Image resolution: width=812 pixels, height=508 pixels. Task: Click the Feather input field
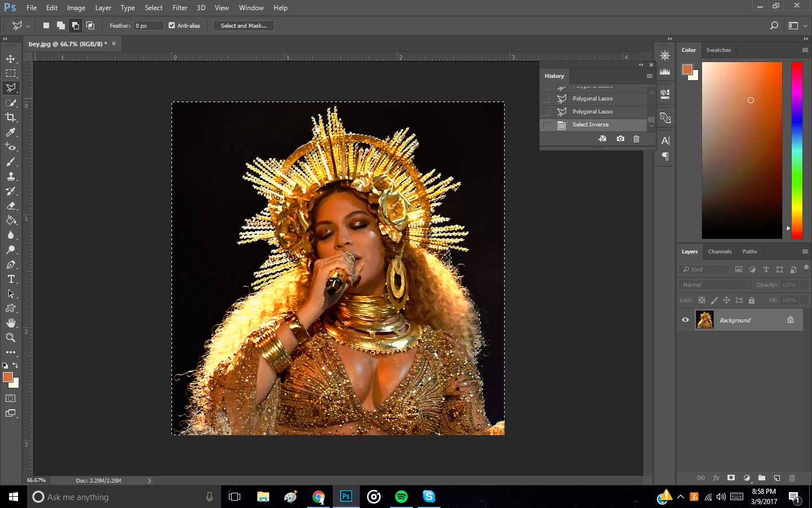coord(148,25)
